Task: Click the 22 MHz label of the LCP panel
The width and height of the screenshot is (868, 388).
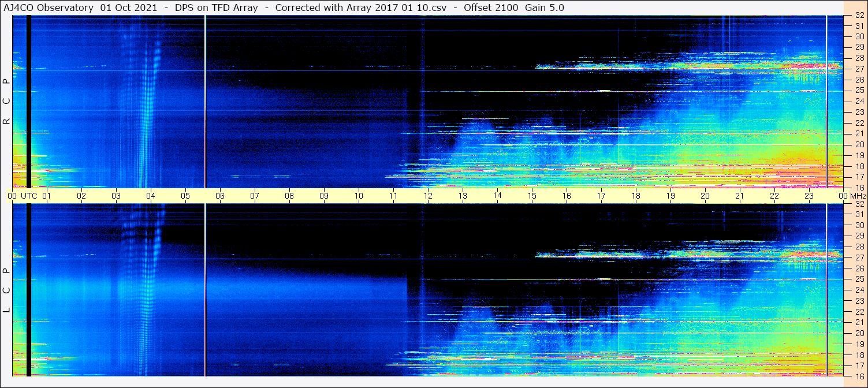Action: 859,311
